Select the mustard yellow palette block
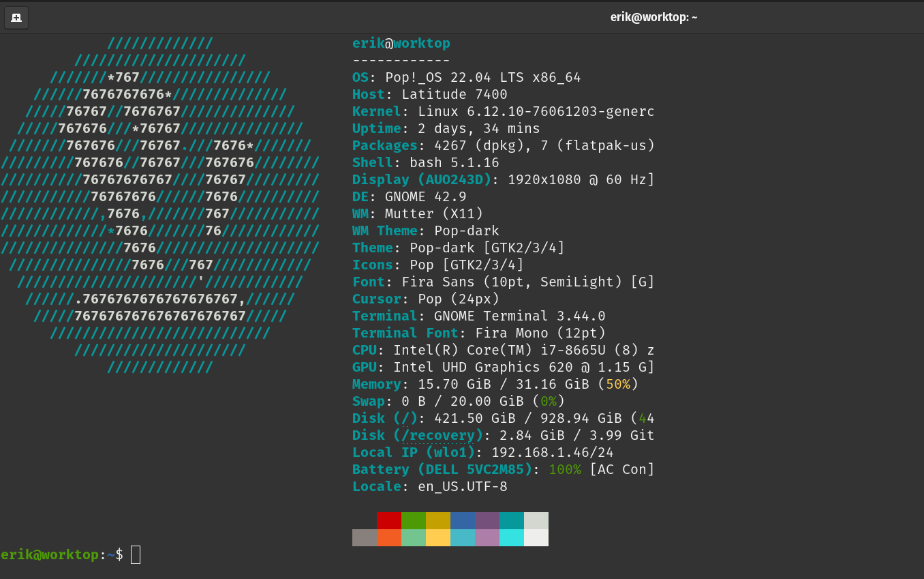The height and width of the screenshot is (579, 924). (x=438, y=521)
